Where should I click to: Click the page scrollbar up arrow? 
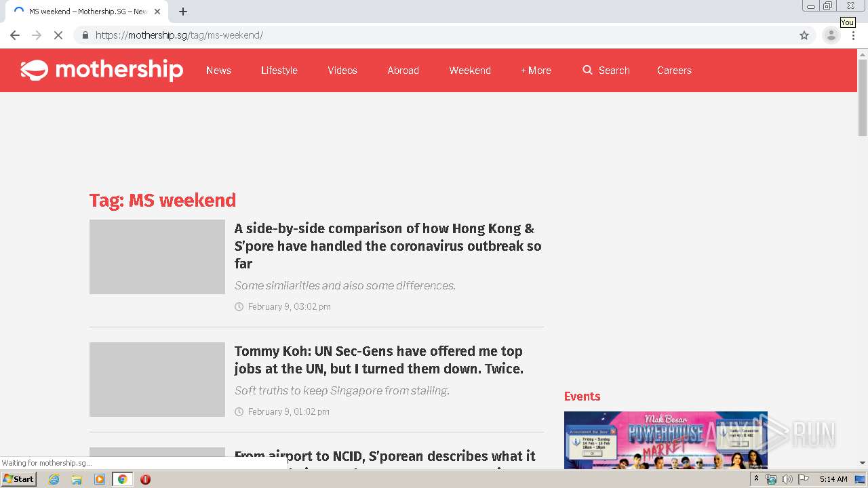coord(863,54)
